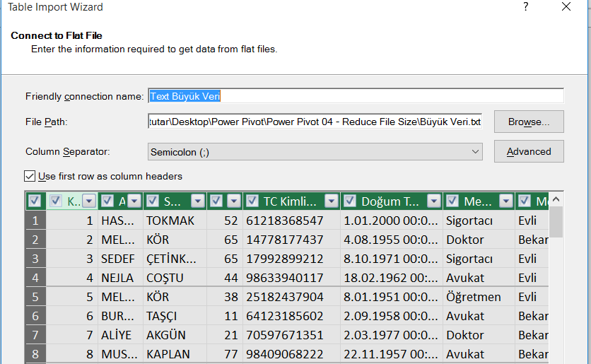This screenshot has height=364, width=591.
Task: Open the TC Kimlik column filter dropdown
Action: (332, 201)
